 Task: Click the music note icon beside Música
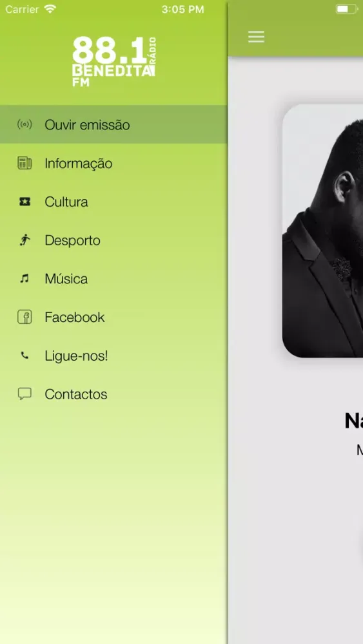pos(25,279)
